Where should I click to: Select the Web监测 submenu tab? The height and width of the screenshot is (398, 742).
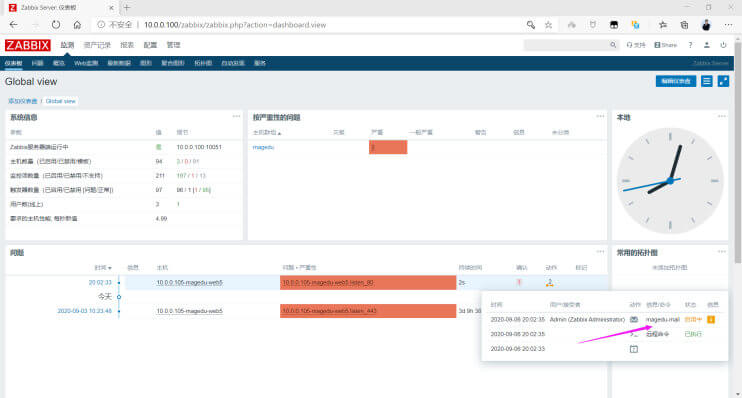pos(86,63)
